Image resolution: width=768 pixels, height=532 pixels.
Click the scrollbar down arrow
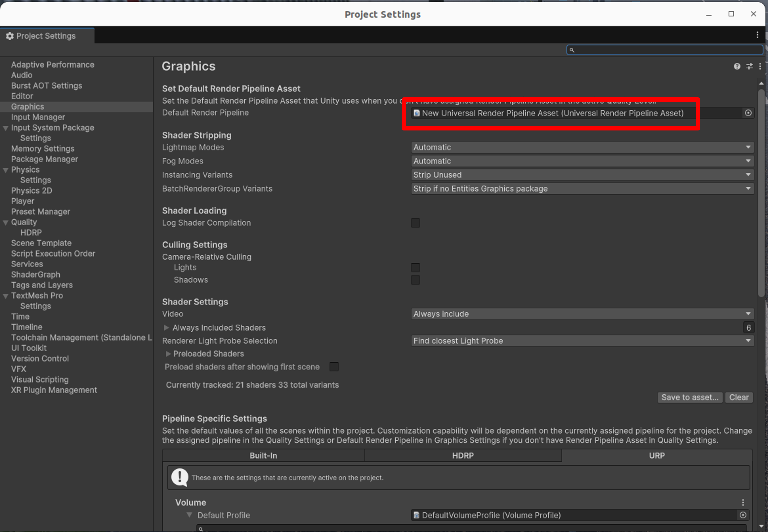point(761,526)
